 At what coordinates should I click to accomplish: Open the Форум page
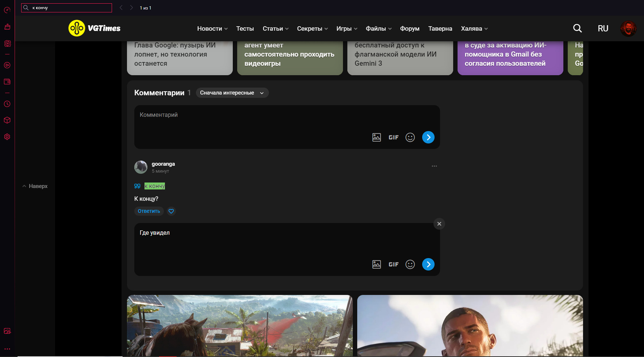pos(409,28)
